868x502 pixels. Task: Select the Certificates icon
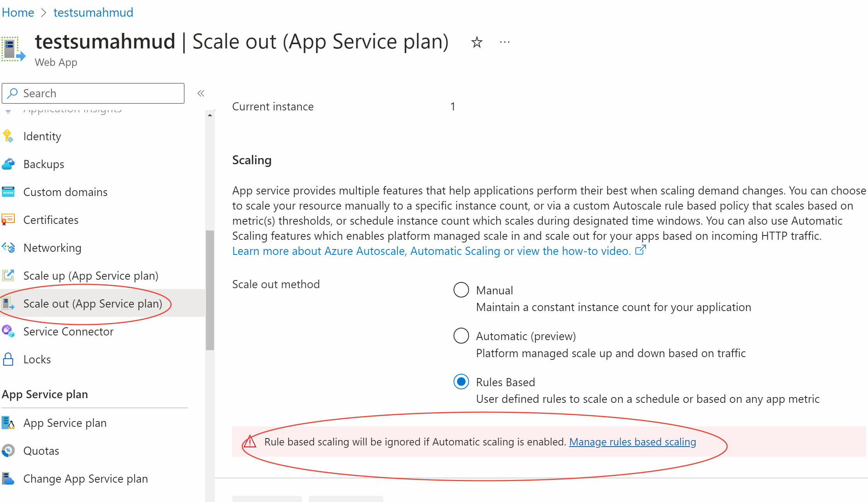8,220
